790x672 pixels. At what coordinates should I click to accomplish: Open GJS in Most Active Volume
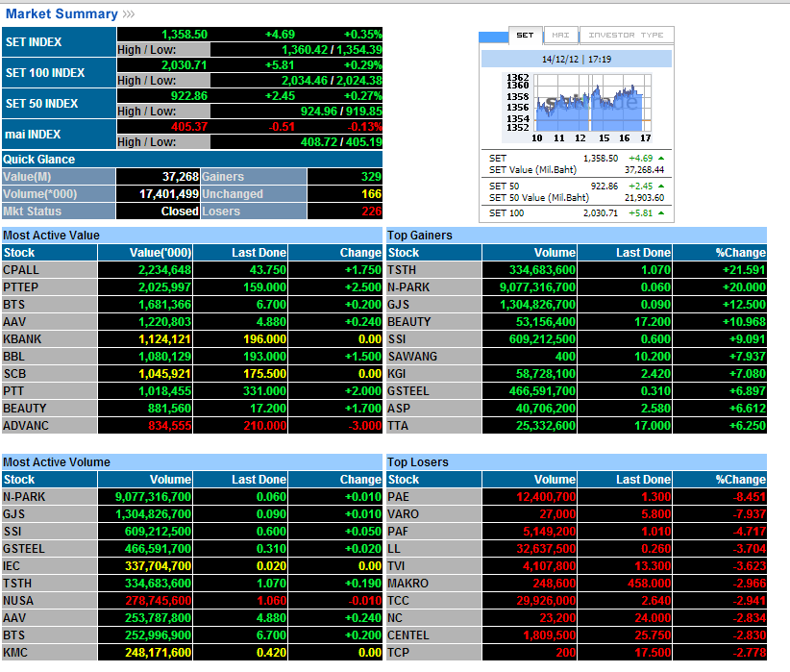point(13,513)
